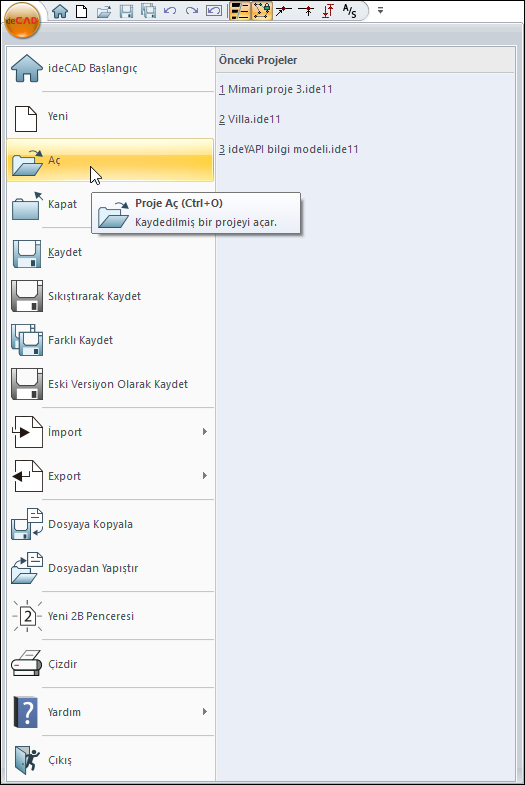Expand the Yardım submenu arrow
The image size is (525, 785).
205,711
